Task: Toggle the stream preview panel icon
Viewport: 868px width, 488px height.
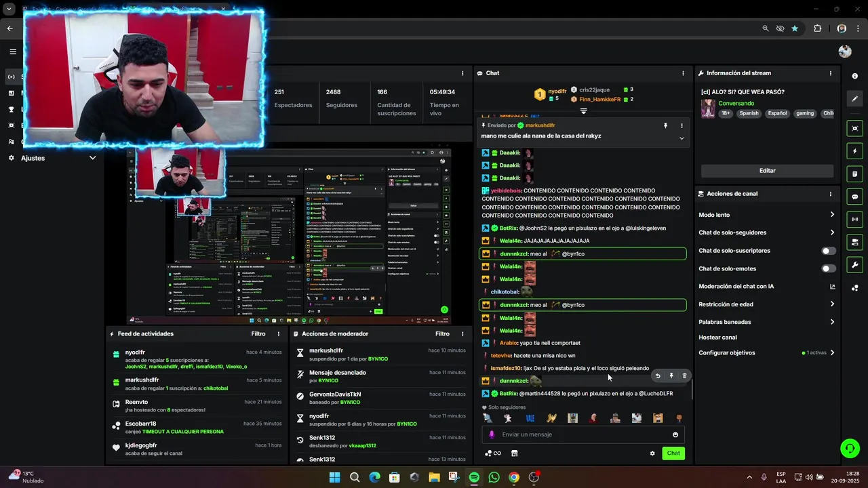Action: [x=855, y=129]
